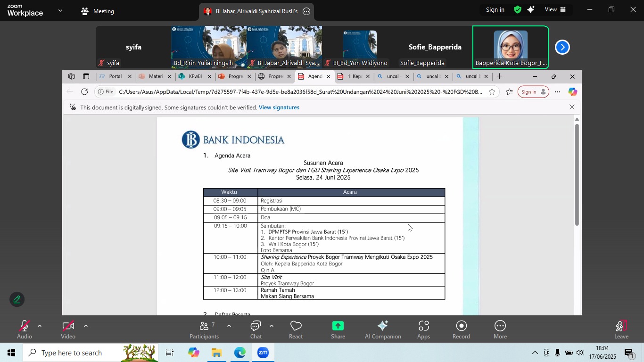Select syifa participant tile

(x=133, y=47)
